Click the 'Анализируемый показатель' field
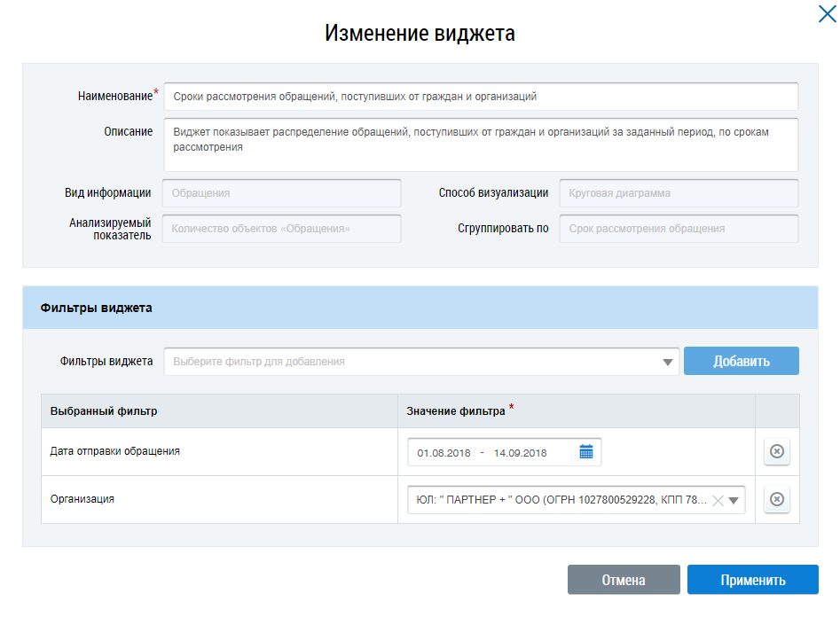Viewport: 840px width, 625px height. [281, 229]
